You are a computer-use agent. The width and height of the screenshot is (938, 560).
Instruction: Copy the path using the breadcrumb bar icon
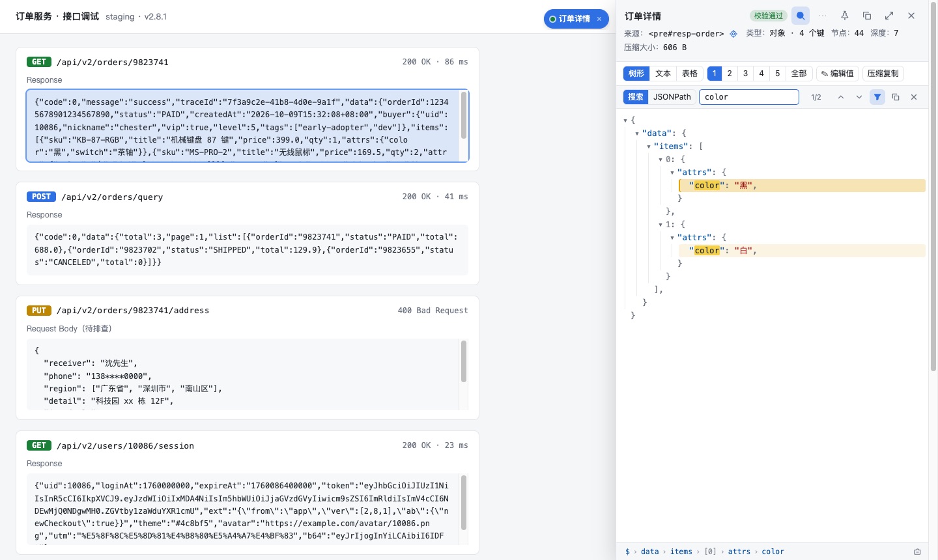917,552
